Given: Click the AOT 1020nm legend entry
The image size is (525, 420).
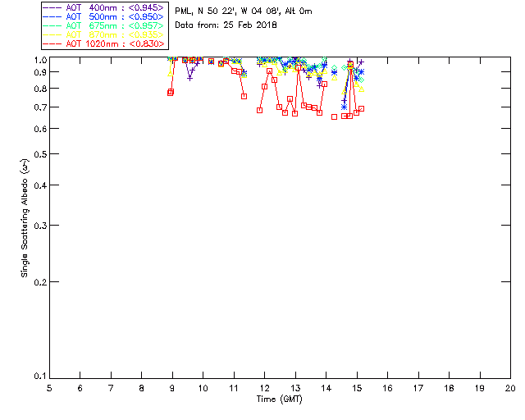Looking at the screenshot, I should coord(103,43).
